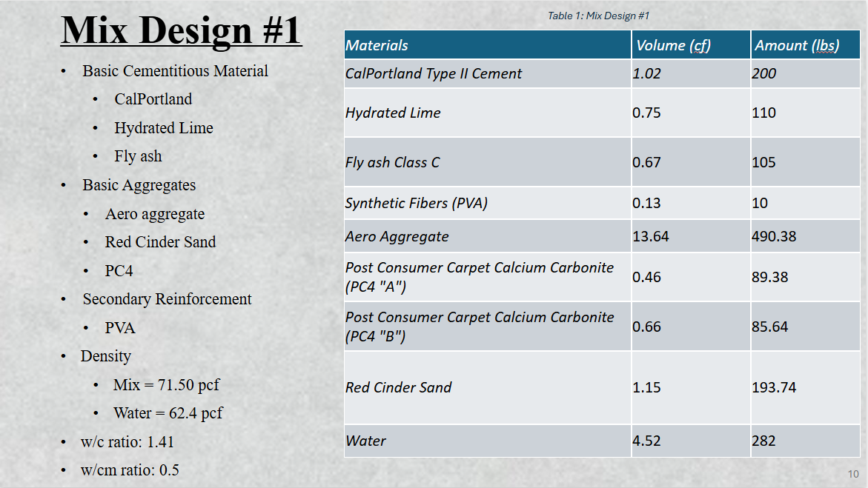Click the Mix Design #1 slide title

point(181,30)
